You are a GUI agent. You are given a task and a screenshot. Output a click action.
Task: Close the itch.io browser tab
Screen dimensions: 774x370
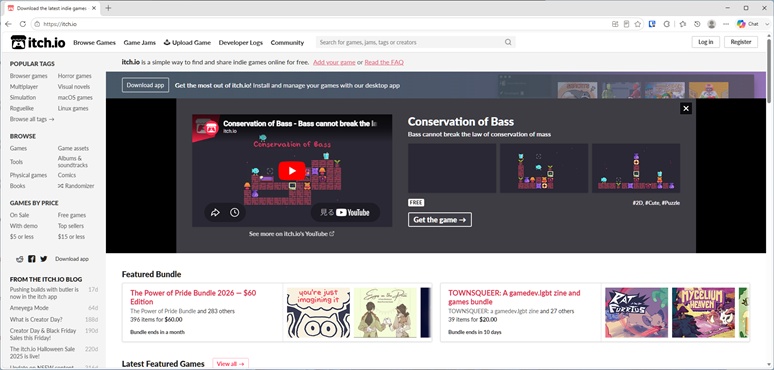click(x=94, y=8)
